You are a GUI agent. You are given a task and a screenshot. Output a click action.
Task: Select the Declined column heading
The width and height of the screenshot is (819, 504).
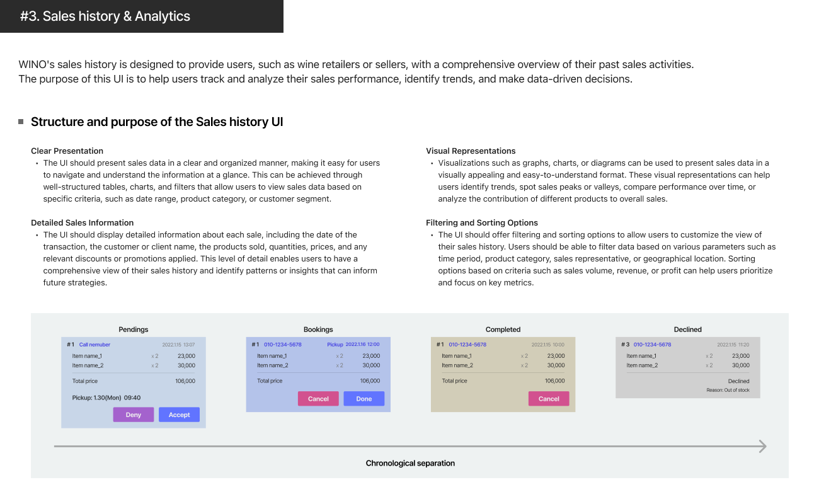(687, 329)
